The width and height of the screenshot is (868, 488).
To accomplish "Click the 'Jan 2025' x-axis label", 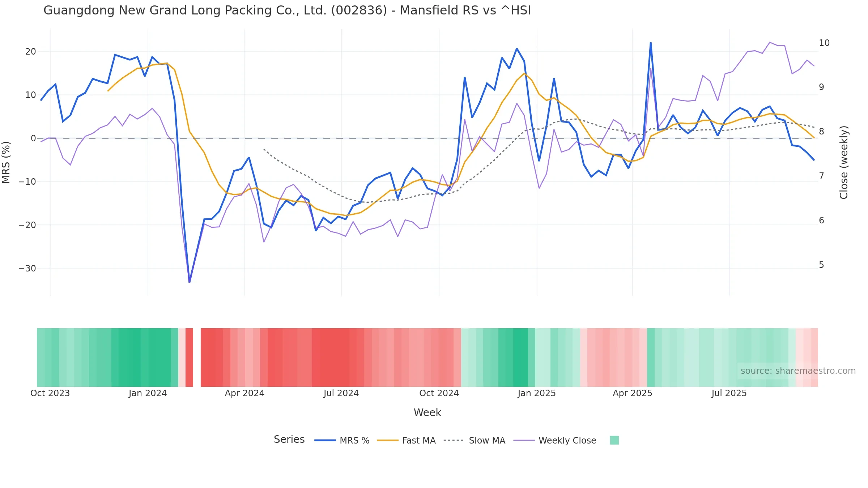I will (537, 393).
